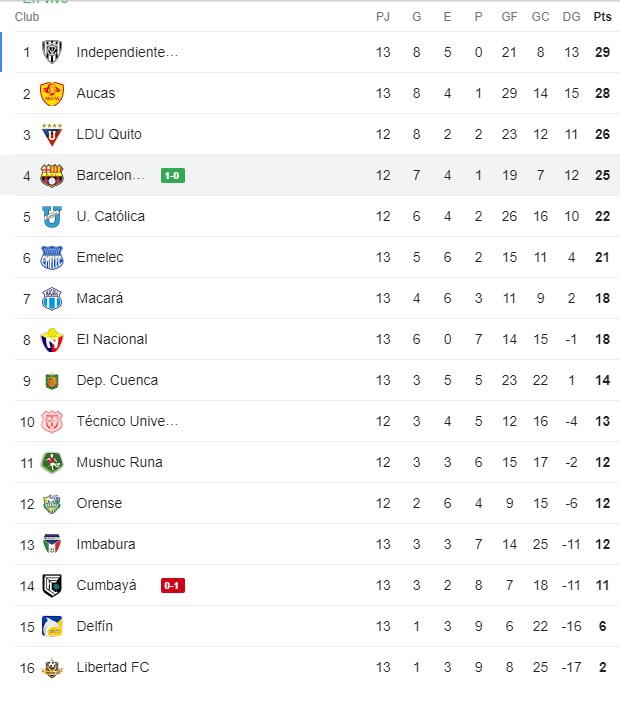The height and width of the screenshot is (704, 620).
Task: Click the Mushuc Runa club badge
Action: click(52, 462)
